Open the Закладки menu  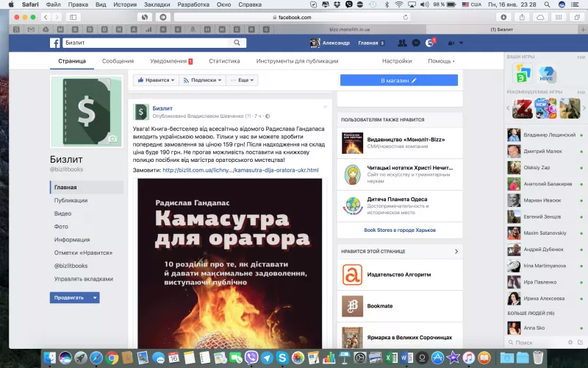[x=157, y=4]
